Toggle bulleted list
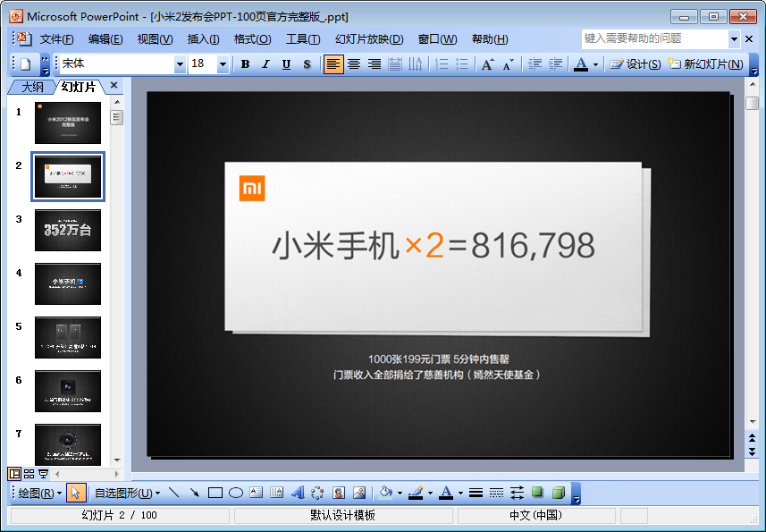This screenshot has height=532, width=766. [x=461, y=64]
